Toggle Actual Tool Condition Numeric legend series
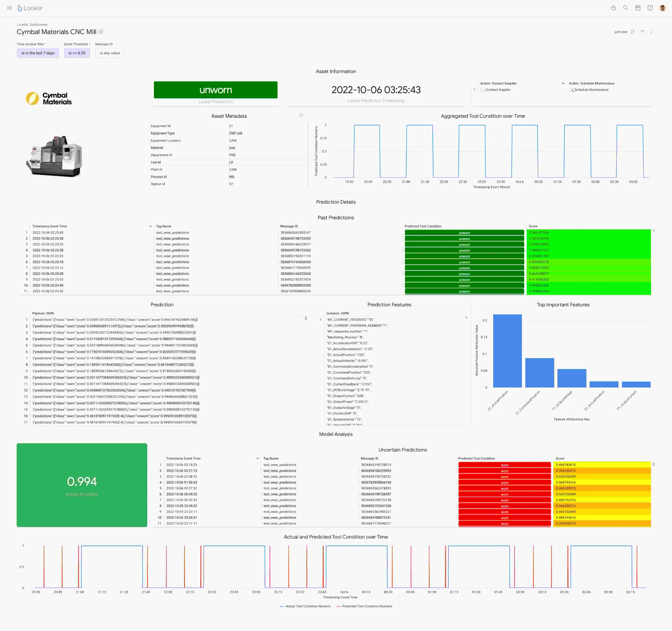The height and width of the screenshot is (631, 672). [x=308, y=606]
